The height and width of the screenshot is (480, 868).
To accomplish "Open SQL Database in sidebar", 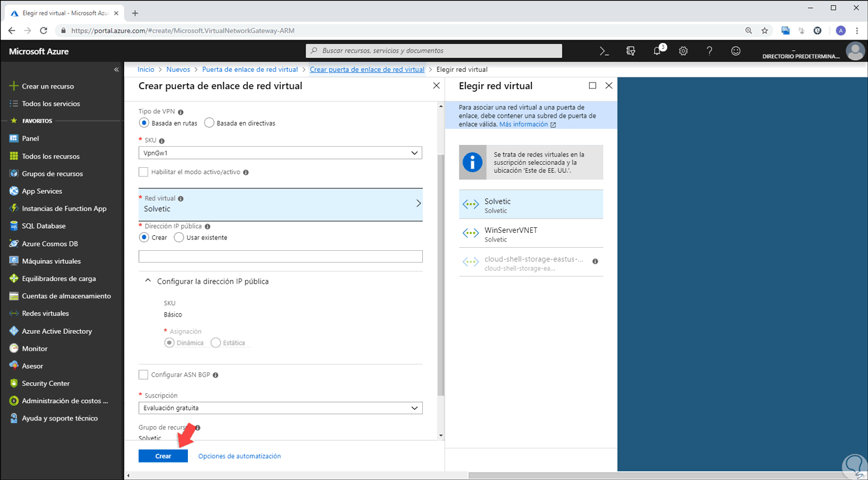I will [43, 226].
